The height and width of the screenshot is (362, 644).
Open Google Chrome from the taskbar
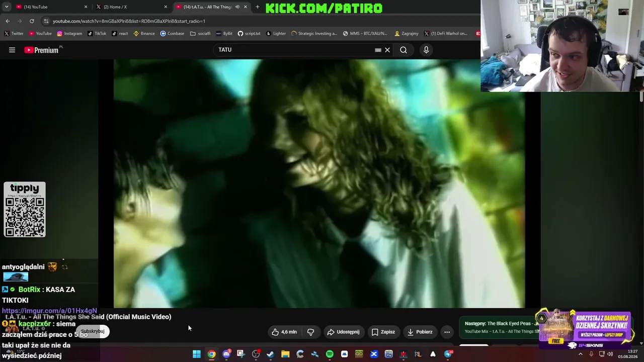click(x=212, y=354)
